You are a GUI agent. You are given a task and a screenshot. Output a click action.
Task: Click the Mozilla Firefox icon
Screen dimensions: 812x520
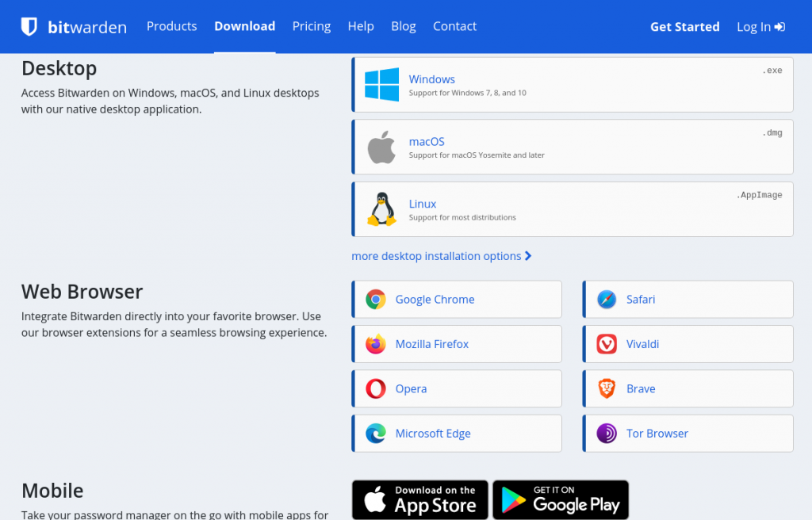coord(375,344)
